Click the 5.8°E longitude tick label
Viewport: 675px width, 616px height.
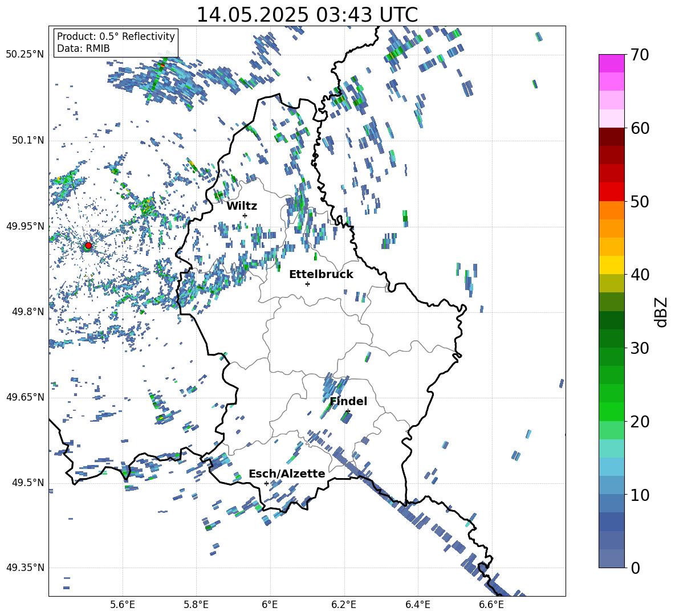coord(196,605)
